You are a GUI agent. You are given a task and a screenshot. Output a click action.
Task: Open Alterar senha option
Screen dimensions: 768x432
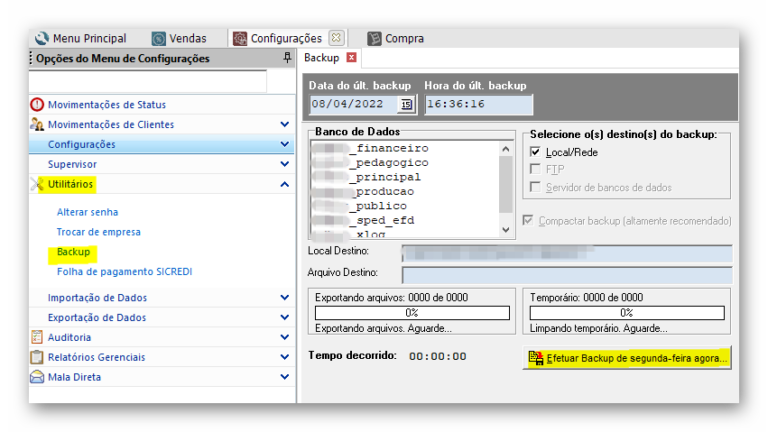click(x=87, y=212)
